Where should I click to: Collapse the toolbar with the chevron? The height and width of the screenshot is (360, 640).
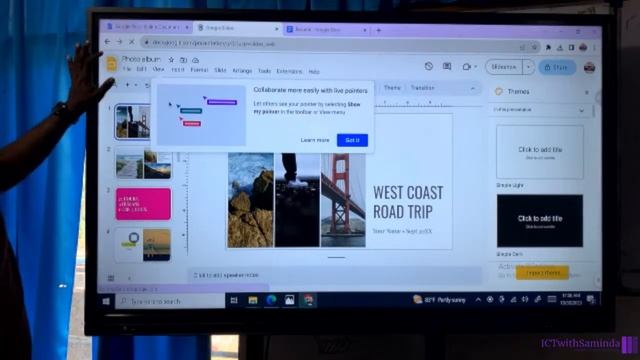pos(473,88)
